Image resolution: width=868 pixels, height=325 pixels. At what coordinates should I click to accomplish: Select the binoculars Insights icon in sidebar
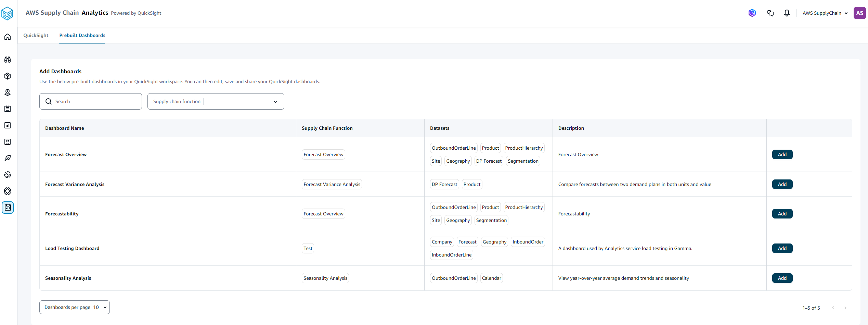coord(8,60)
